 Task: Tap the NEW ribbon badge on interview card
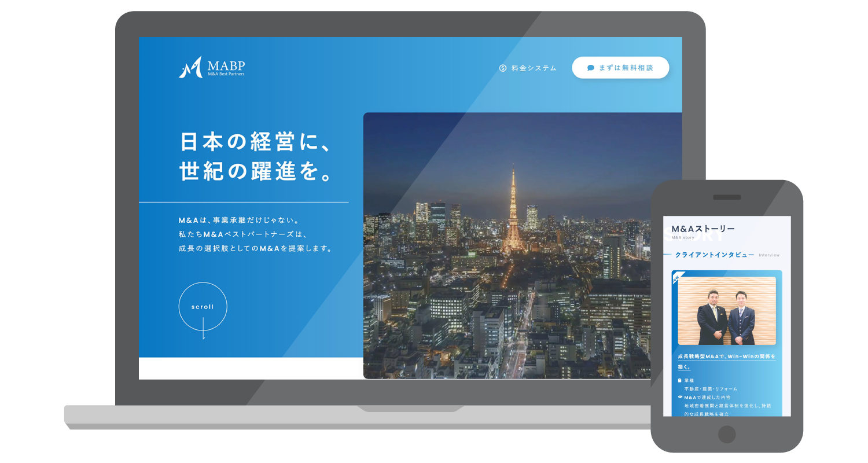point(676,278)
